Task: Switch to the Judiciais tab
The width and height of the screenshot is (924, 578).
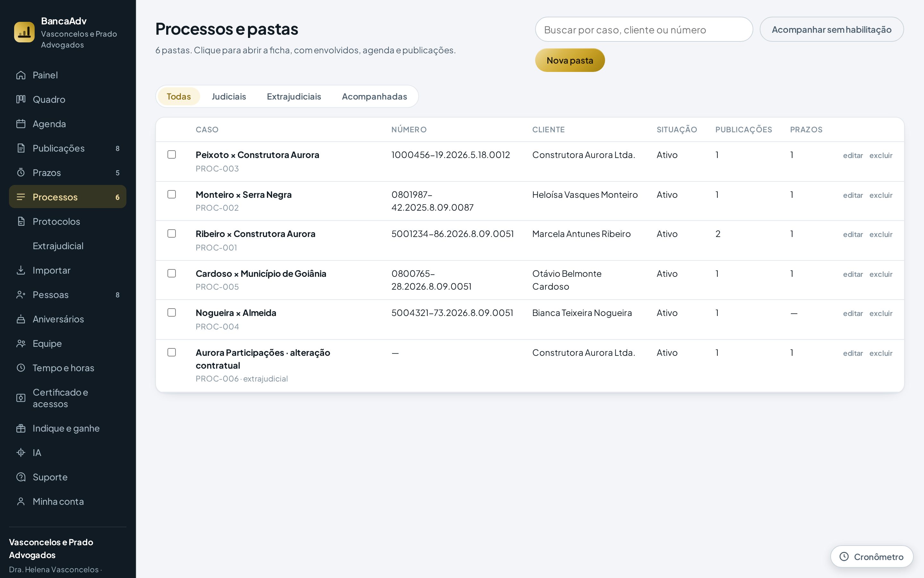Action: tap(229, 96)
